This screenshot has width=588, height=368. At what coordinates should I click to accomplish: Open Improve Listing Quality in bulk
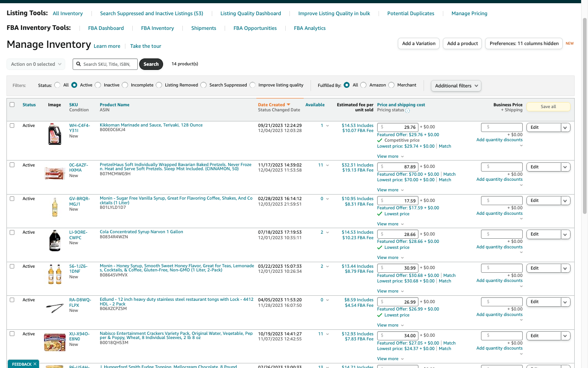coord(334,13)
